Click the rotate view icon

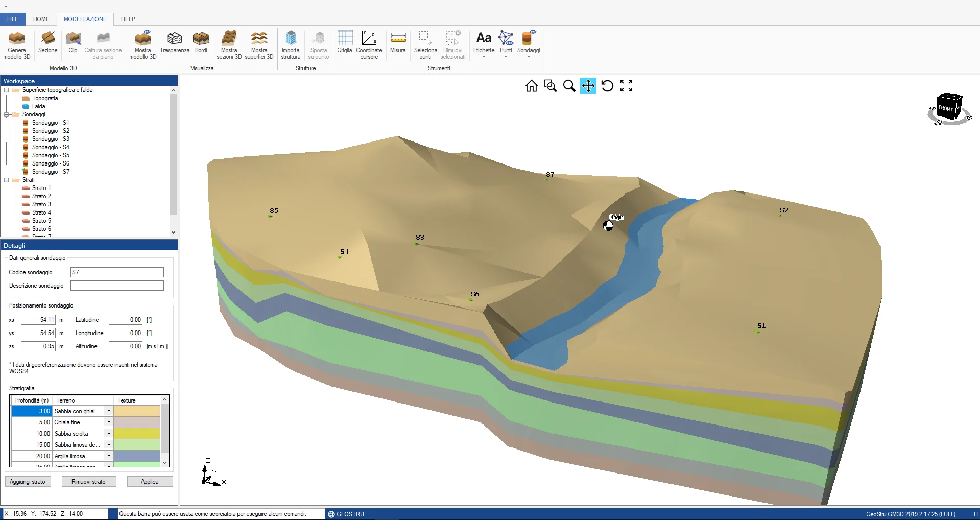tap(607, 86)
